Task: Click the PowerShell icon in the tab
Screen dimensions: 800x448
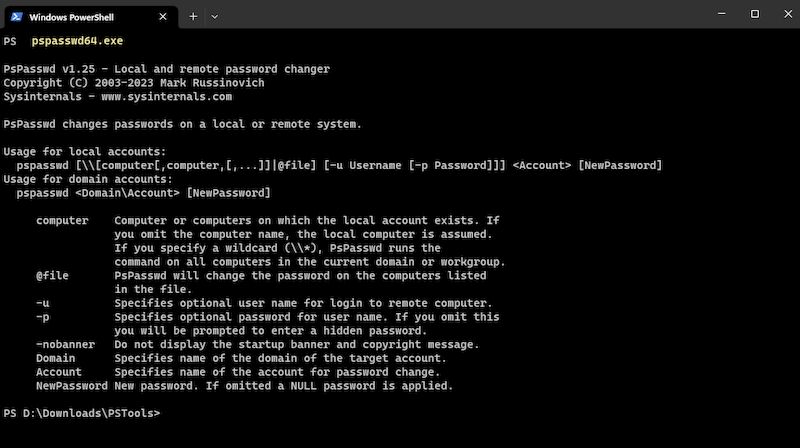Action: [14, 17]
